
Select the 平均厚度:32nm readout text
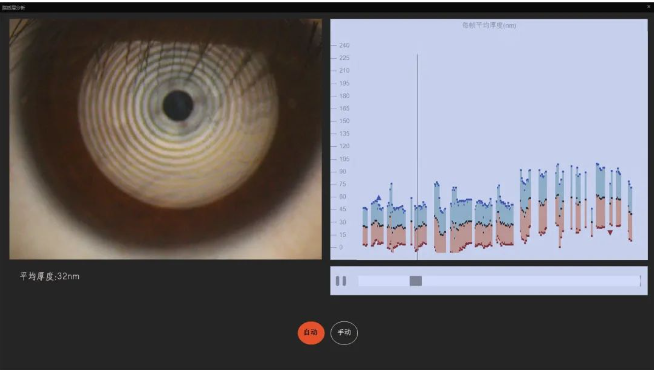point(49,276)
